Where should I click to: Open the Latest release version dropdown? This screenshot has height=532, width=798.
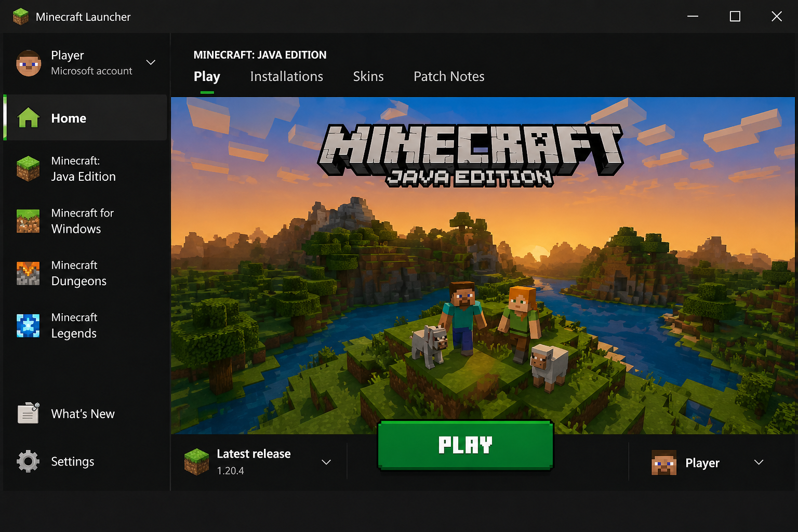[326, 462]
